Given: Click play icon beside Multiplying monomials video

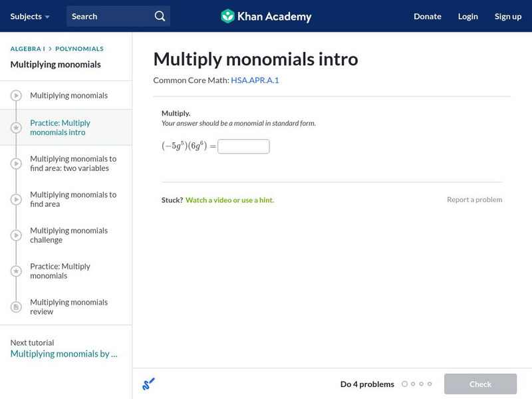Looking at the screenshot, I should [x=16, y=96].
